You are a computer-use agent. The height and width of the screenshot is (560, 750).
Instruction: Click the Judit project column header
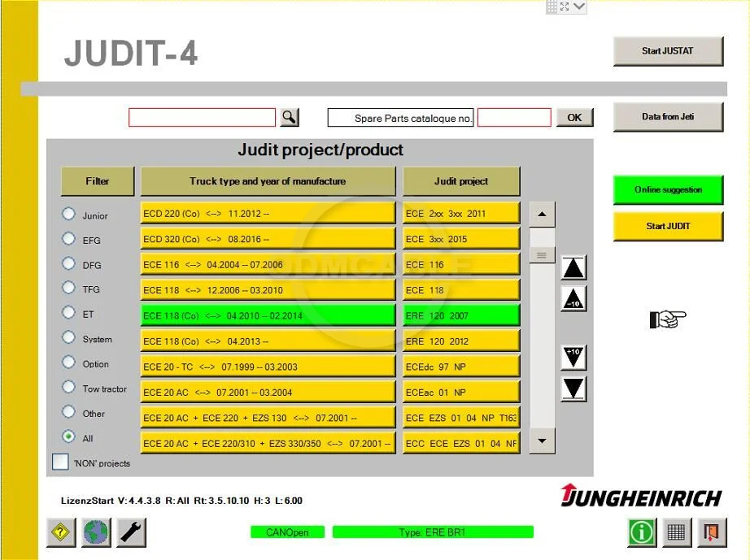pos(461,181)
